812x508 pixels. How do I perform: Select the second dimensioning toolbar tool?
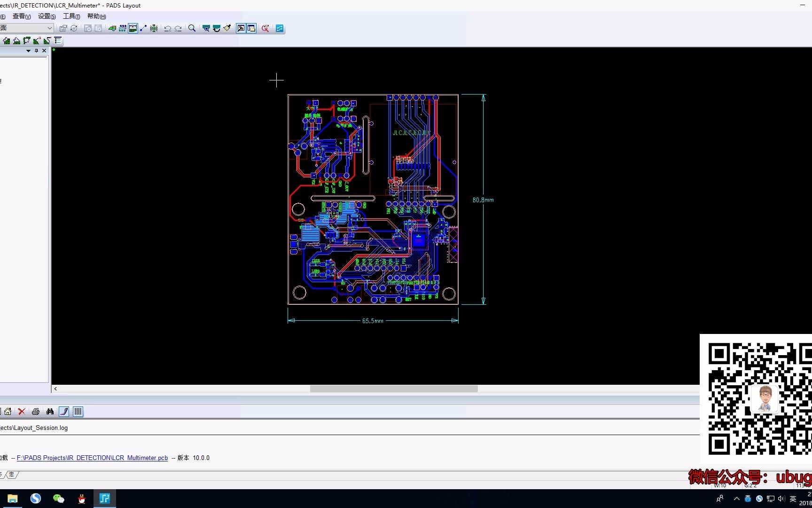16,40
